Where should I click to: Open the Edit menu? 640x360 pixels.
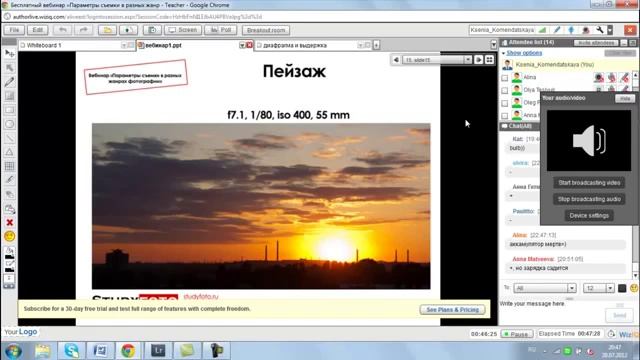38,30
